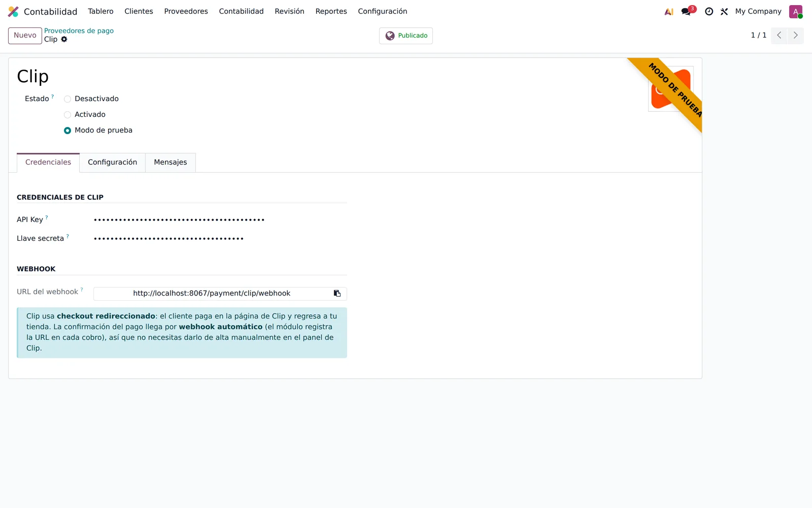Screen dimensions: 812x508
Task: Switch to the Configuración tab
Action: point(113,163)
